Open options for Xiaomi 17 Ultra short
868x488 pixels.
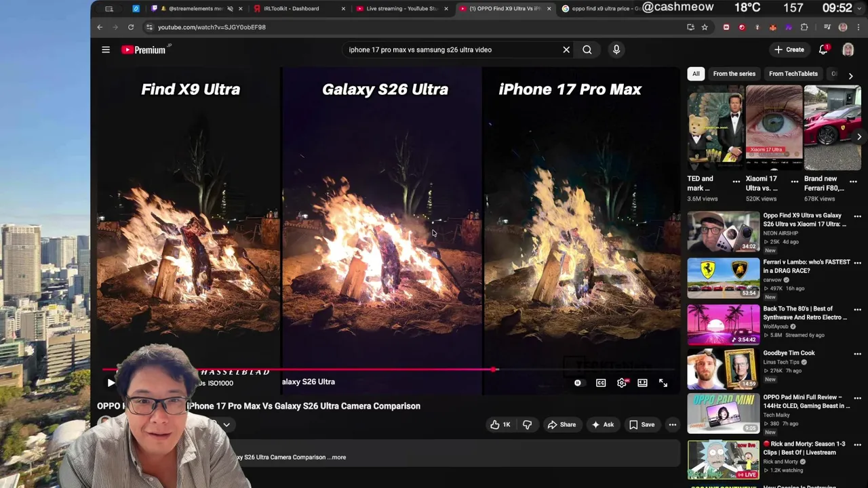point(795,181)
